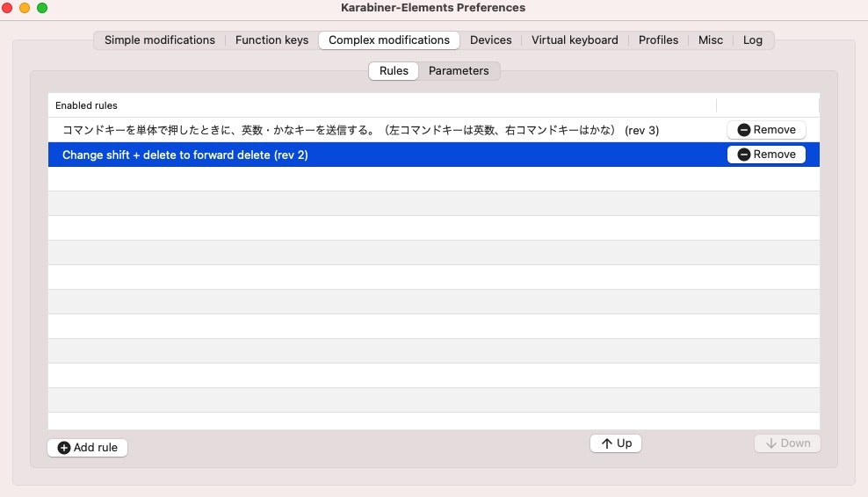Screen dimensions: 868x497
Task: Click Add rule button
Action: tap(88, 448)
